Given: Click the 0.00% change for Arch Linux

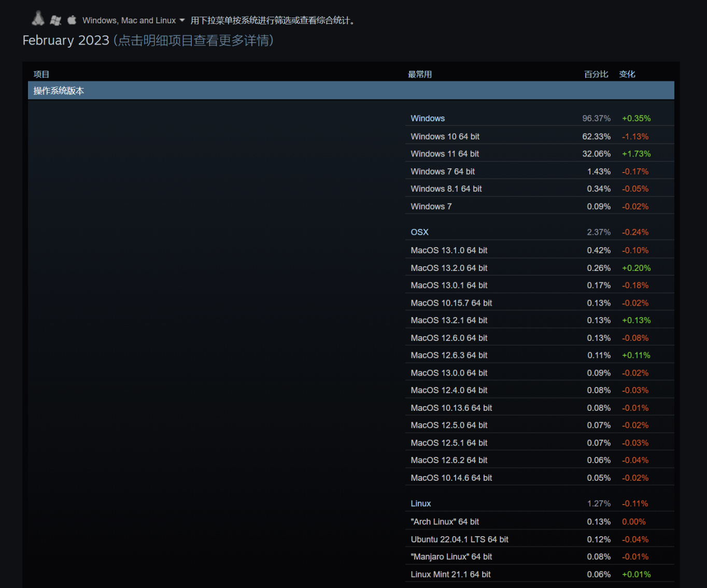Looking at the screenshot, I should coord(634,522).
